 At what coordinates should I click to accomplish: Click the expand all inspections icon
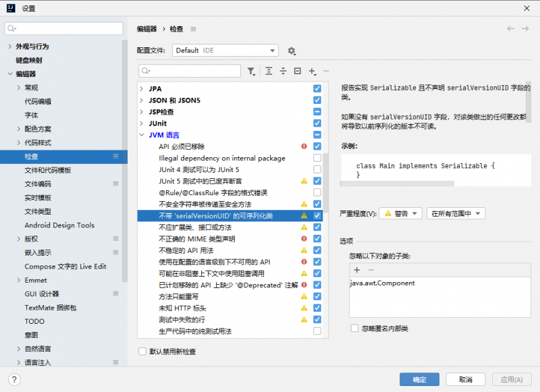[x=269, y=72]
